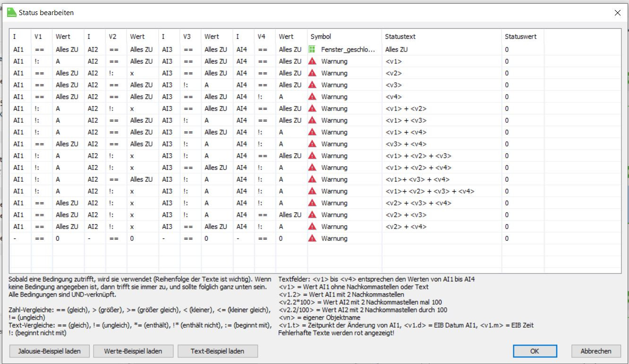629x364 pixels.
Task: Cancel with the Abbrechen button
Action: coord(595,351)
